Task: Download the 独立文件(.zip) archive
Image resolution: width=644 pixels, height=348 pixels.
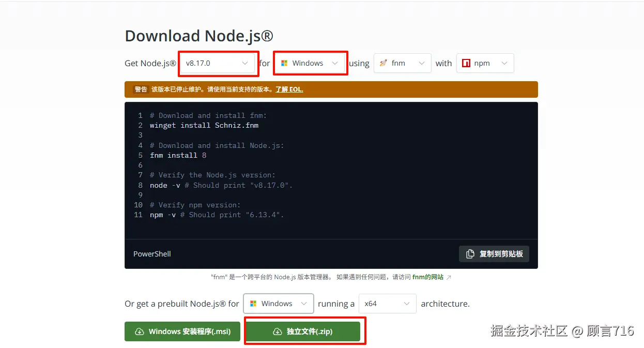Action: point(302,331)
